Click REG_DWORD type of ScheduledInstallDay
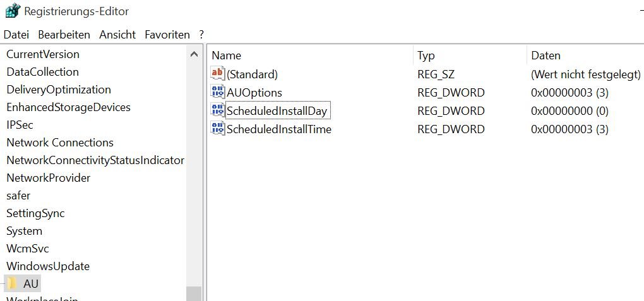This screenshot has width=644, height=301. coord(451,111)
